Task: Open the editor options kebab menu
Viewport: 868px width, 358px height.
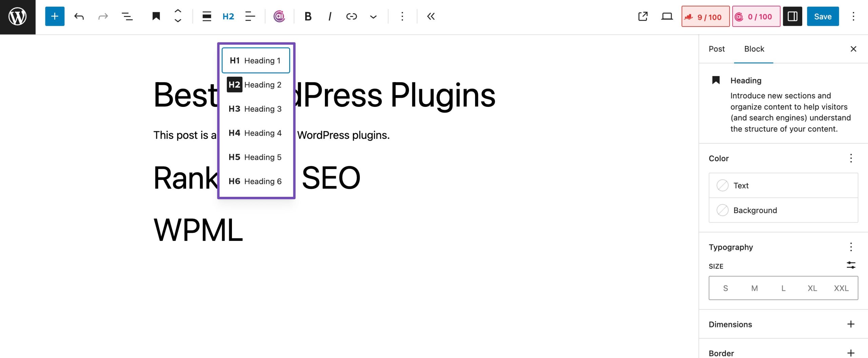Action: [x=853, y=16]
